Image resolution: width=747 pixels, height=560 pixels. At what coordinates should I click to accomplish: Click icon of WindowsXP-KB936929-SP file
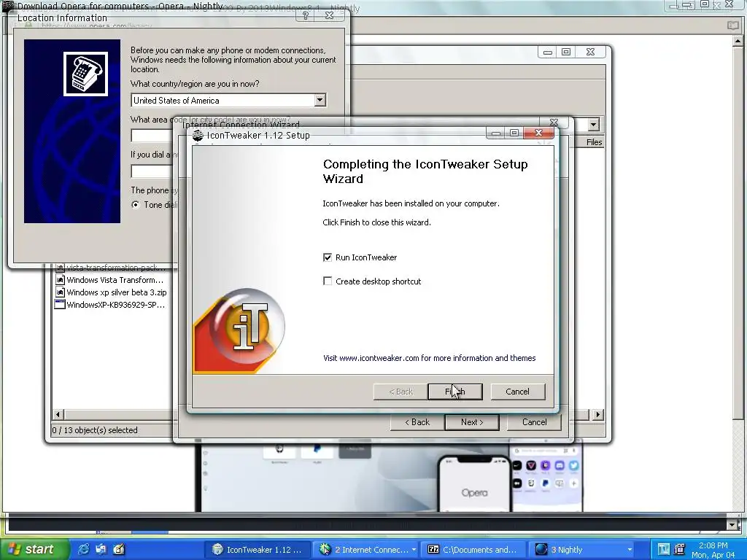tap(60, 304)
